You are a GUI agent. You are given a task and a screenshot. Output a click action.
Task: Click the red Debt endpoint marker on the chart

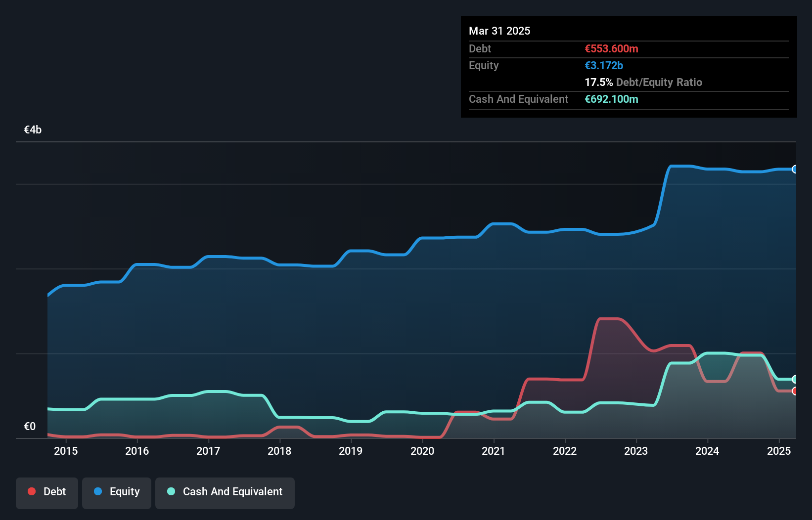click(x=795, y=391)
